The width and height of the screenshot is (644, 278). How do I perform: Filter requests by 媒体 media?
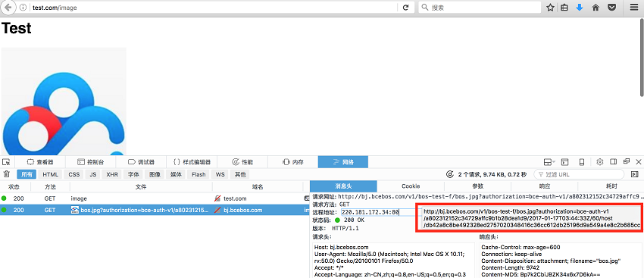tap(177, 174)
